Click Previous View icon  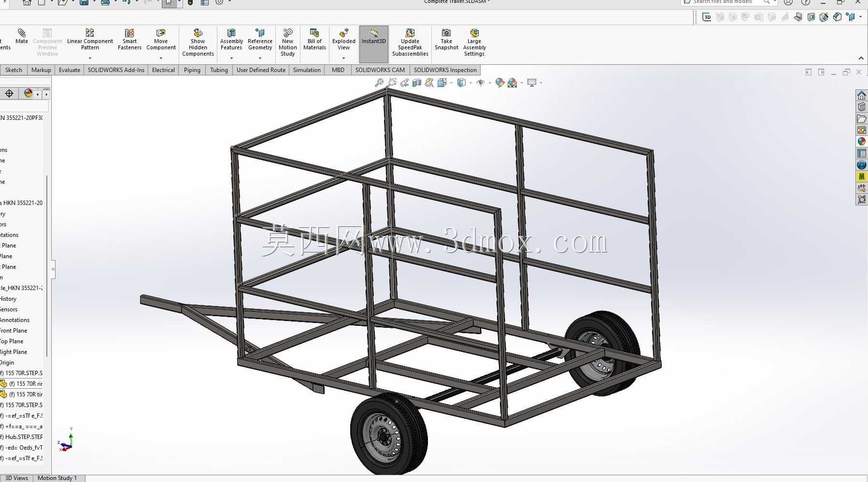coord(404,83)
